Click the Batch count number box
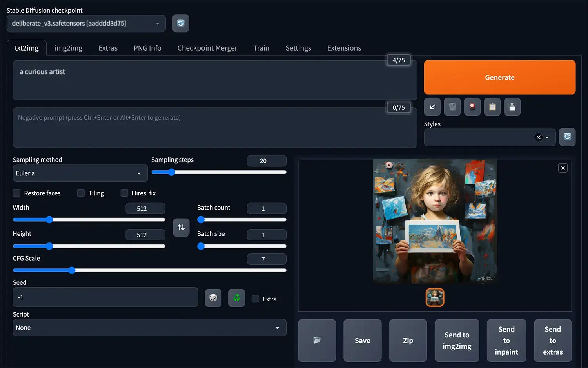This screenshot has width=588, height=368. point(267,208)
